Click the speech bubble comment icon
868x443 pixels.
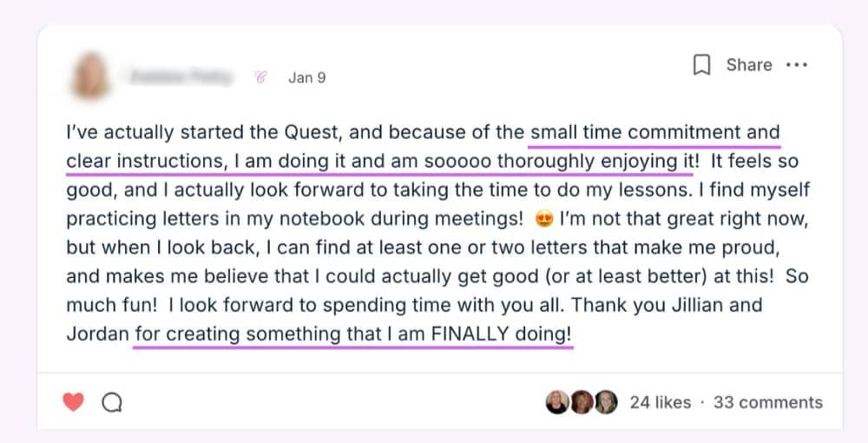pyautogui.click(x=112, y=402)
